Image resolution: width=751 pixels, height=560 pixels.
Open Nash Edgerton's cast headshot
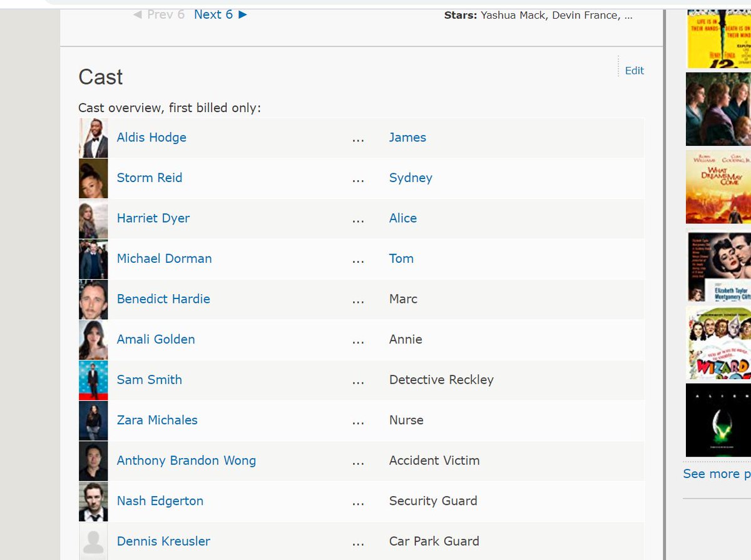(93, 501)
